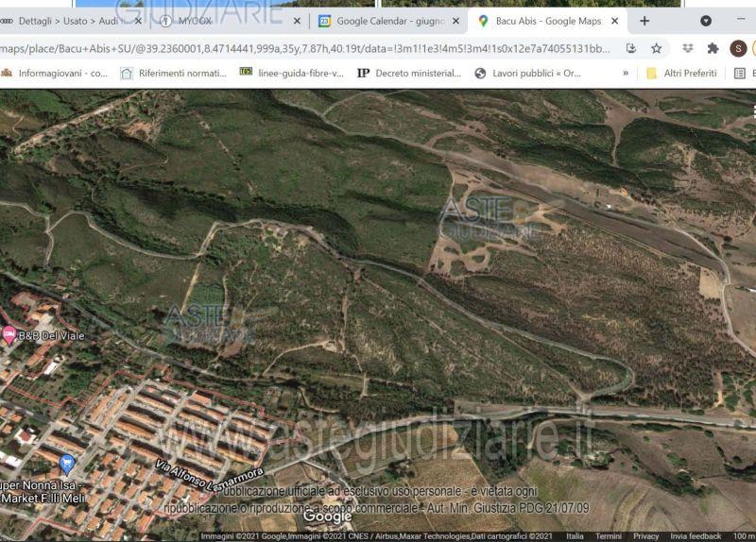Image resolution: width=756 pixels, height=542 pixels.
Task: Click the install page icon in address bar
Action: point(631,48)
